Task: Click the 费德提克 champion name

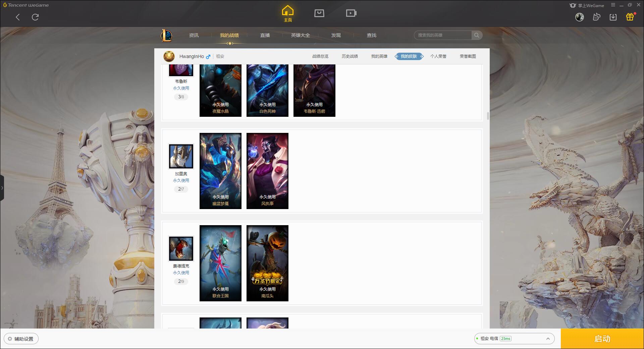Action: (x=181, y=266)
